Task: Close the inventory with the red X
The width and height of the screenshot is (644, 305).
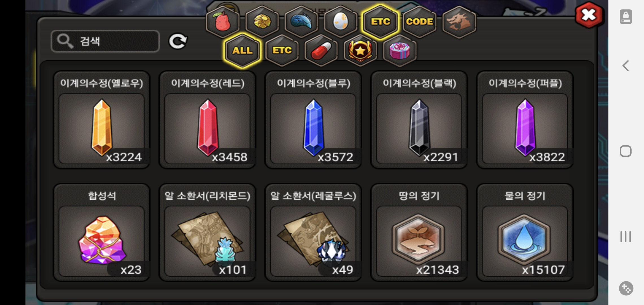Action: [x=589, y=15]
